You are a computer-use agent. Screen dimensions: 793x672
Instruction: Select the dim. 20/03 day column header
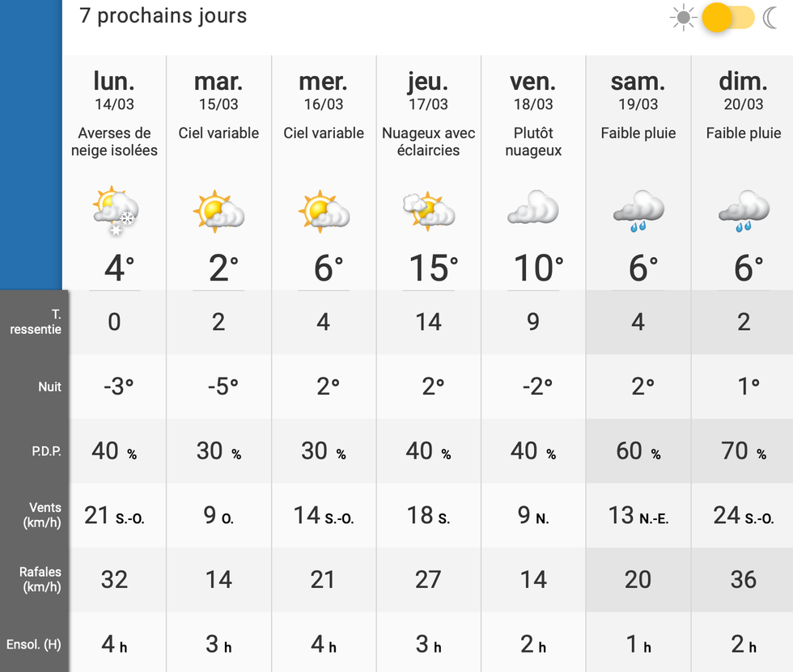(x=743, y=91)
